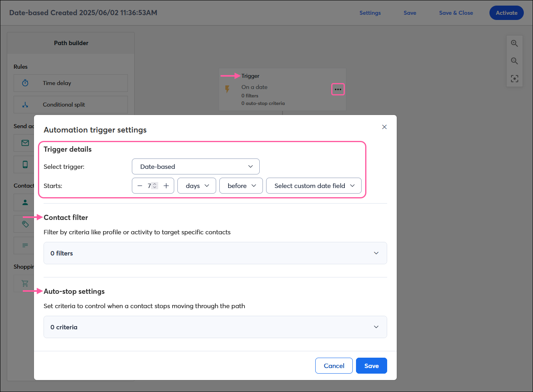Click the Activate button
The image size is (533, 392).
coord(507,13)
